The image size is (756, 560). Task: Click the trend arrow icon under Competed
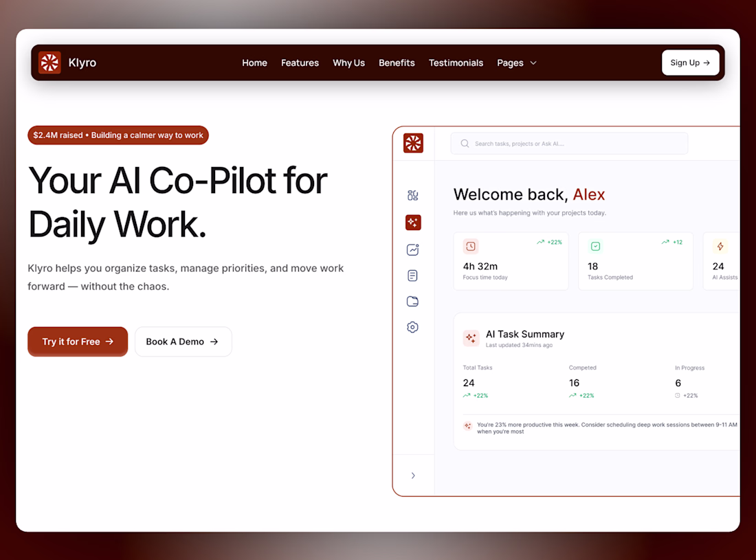click(x=572, y=396)
